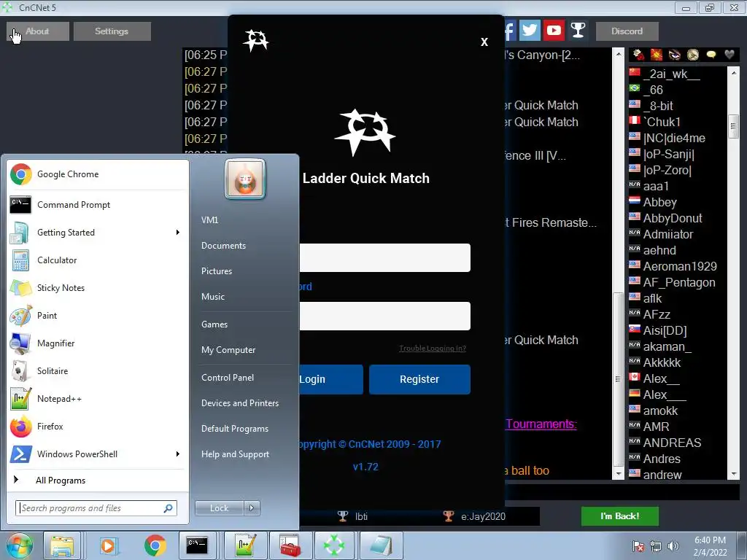This screenshot has width=747, height=560.
Task: Click the About button in CnCNet
Action: [38, 31]
